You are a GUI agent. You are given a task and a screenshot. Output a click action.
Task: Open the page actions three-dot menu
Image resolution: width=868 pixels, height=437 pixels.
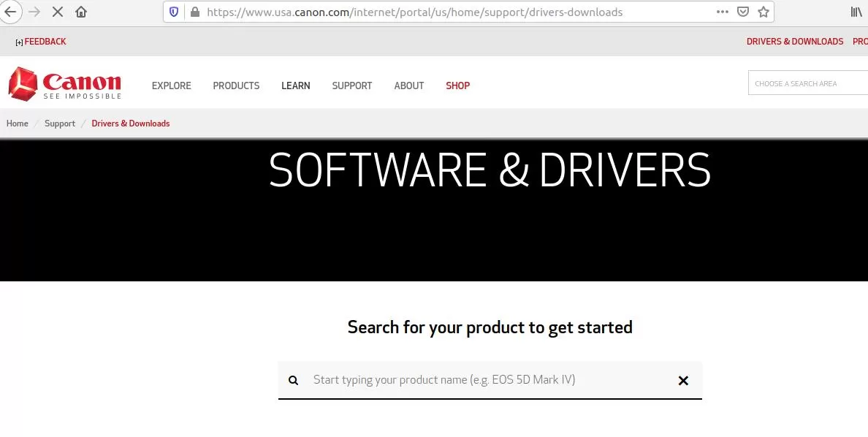[x=723, y=12]
